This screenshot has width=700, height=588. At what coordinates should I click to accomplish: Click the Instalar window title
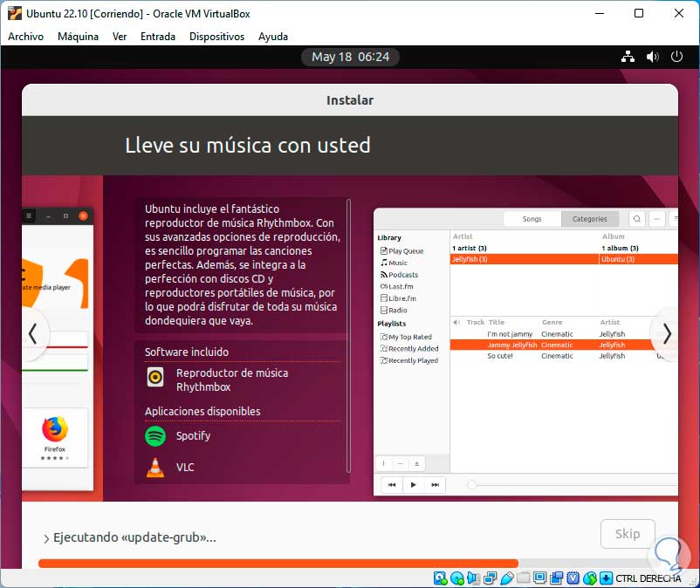click(350, 100)
